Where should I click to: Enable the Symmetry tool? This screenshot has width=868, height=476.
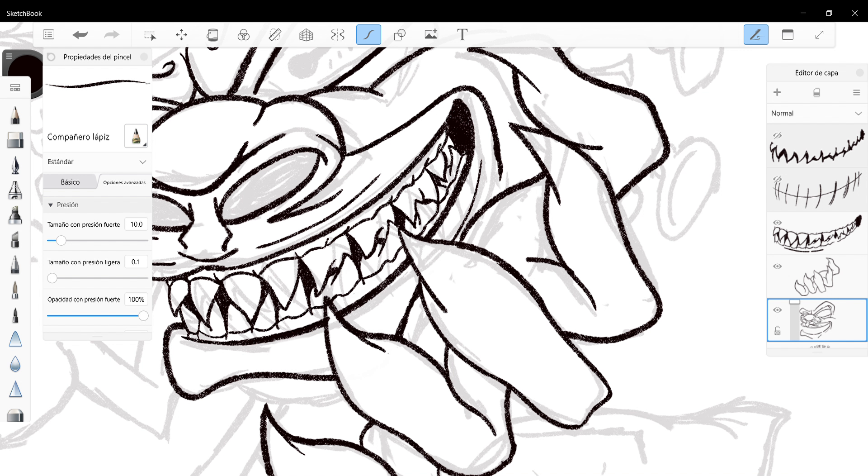[337, 35]
